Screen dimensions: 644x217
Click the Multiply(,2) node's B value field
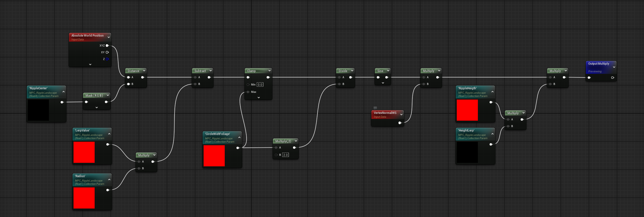[x=285, y=155]
